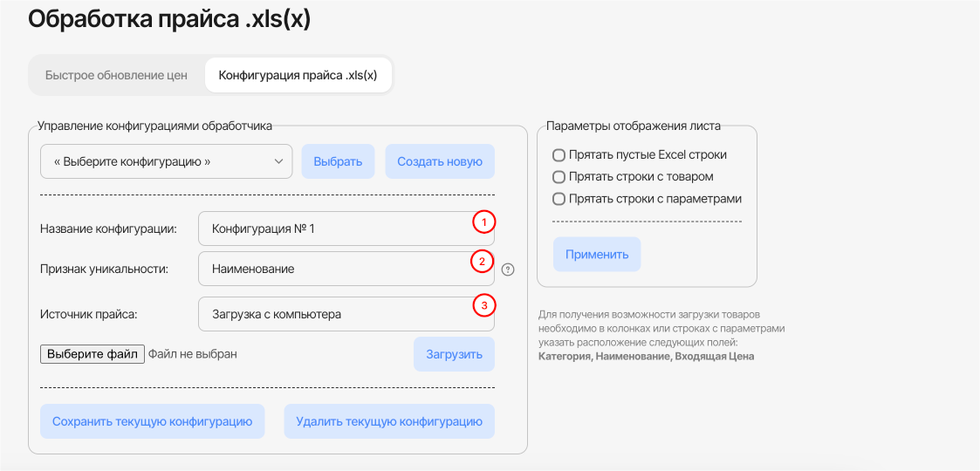Image resolution: width=980 pixels, height=471 pixels.
Task: Click the red circle marker numbered 3
Action: tap(484, 305)
